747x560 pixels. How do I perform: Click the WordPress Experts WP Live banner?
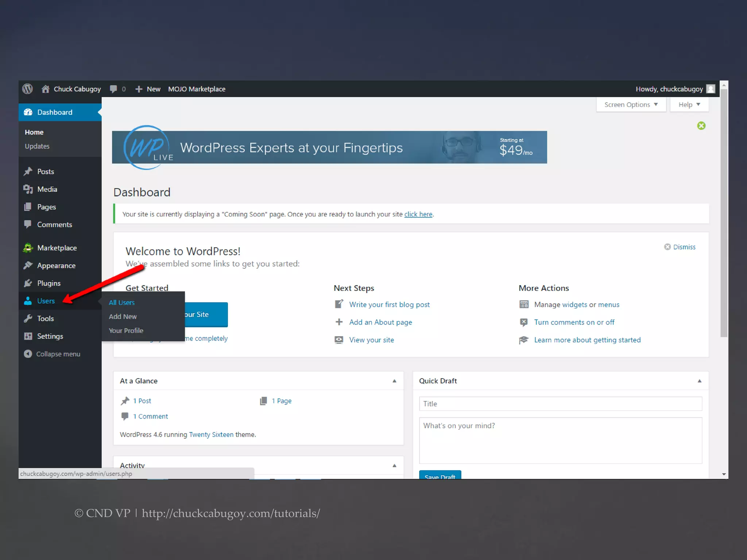pos(329,147)
